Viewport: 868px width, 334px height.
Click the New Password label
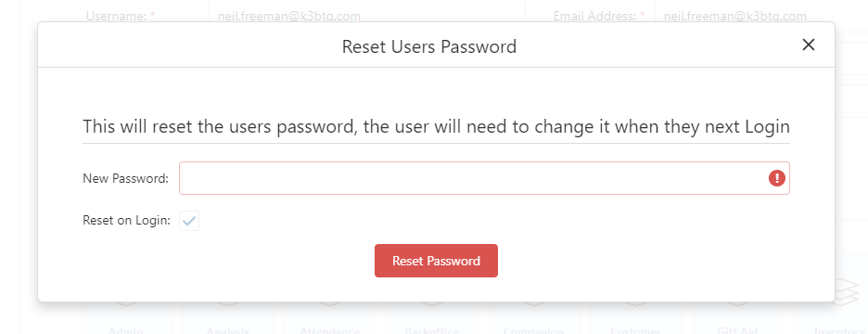[126, 178]
